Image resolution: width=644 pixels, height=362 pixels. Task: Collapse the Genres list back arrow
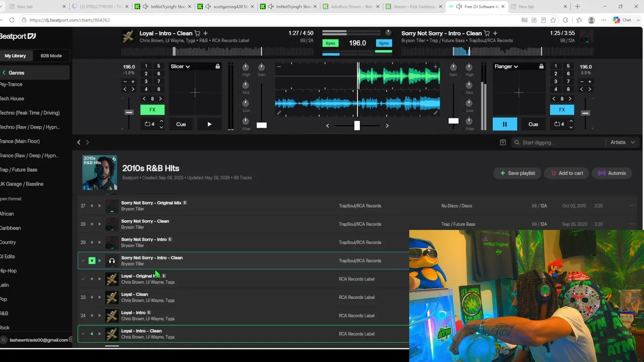click(4, 73)
